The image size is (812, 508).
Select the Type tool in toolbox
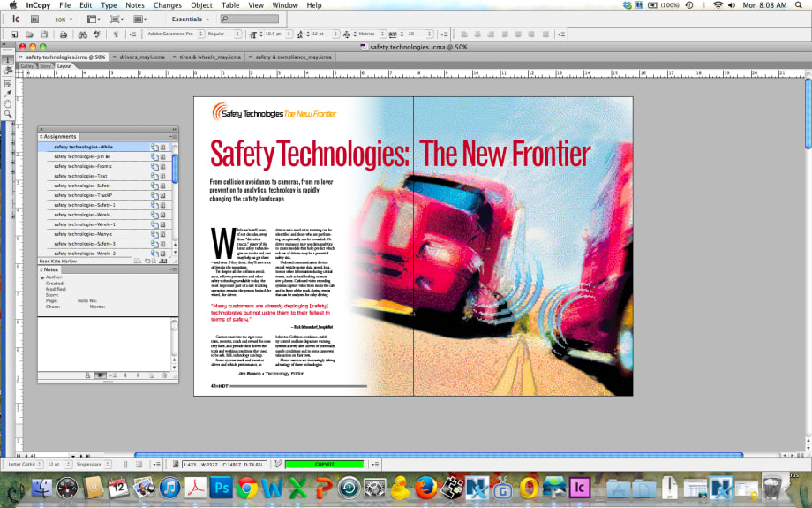click(8, 59)
